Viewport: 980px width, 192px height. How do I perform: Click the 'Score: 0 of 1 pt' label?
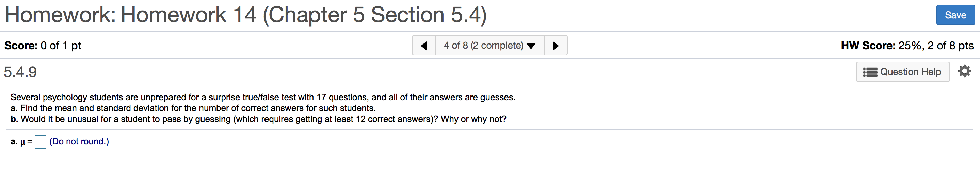[43, 46]
